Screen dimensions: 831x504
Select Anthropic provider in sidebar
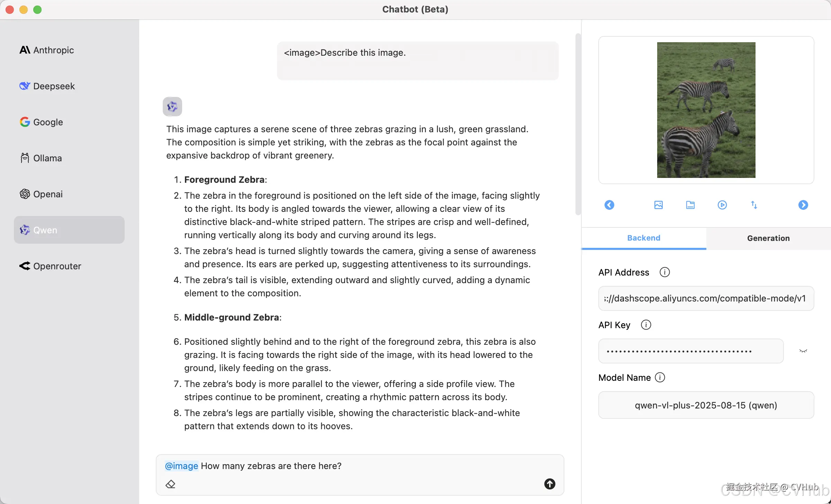pyautogui.click(x=47, y=50)
